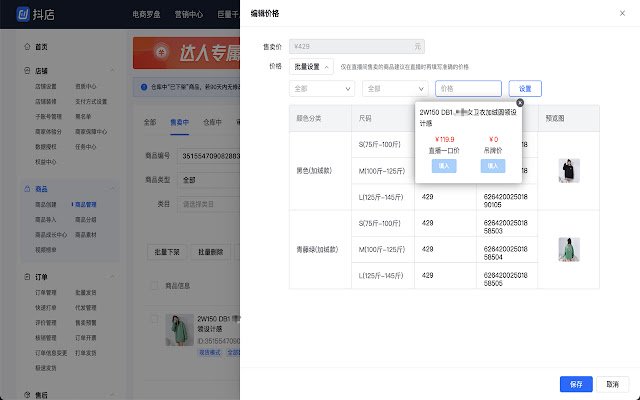Image resolution: width=640 pixels, height=400 pixels.
Task: Click price 429 in green L(125斤-145斤) row
Action: click(427, 276)
